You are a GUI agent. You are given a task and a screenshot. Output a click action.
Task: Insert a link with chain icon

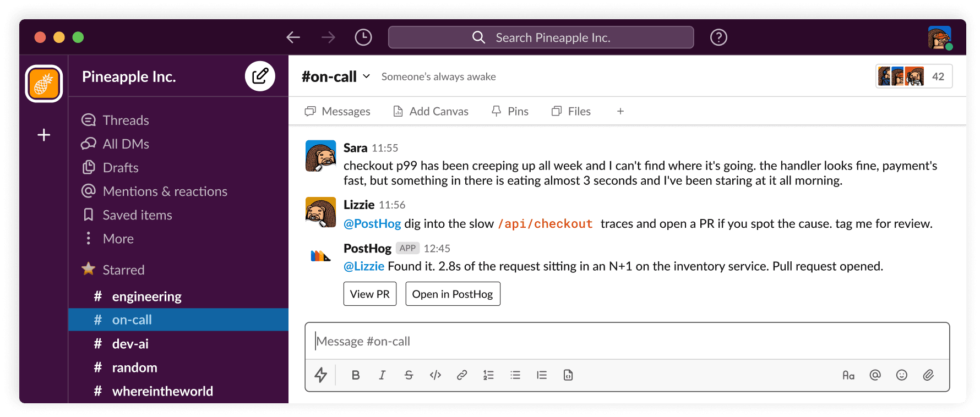[462, 375]
